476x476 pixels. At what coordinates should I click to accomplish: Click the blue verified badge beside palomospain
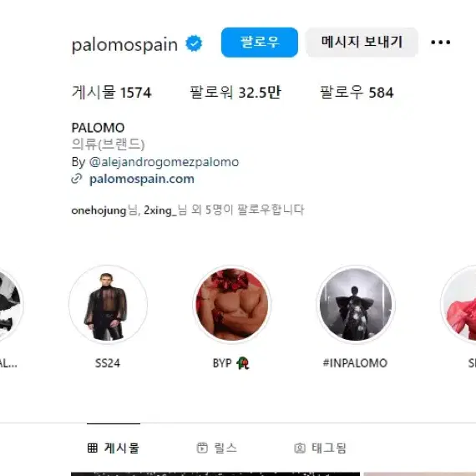click(x=194, y=43)
